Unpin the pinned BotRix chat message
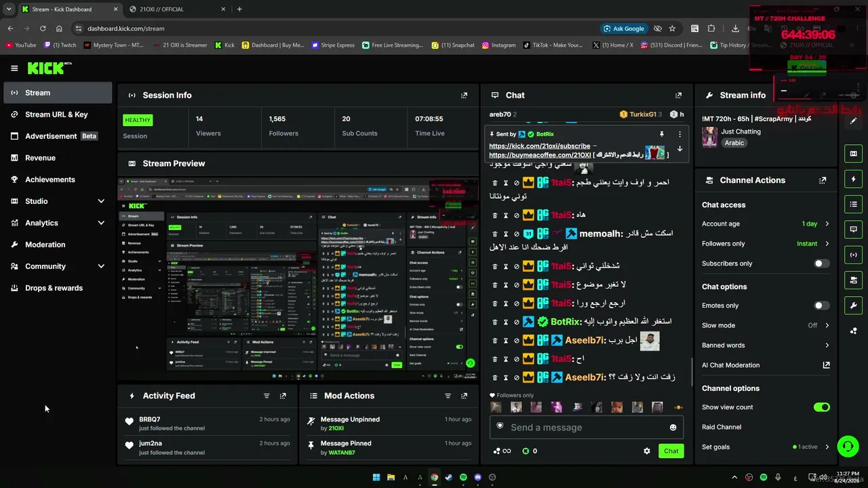 tap(662, 134)
